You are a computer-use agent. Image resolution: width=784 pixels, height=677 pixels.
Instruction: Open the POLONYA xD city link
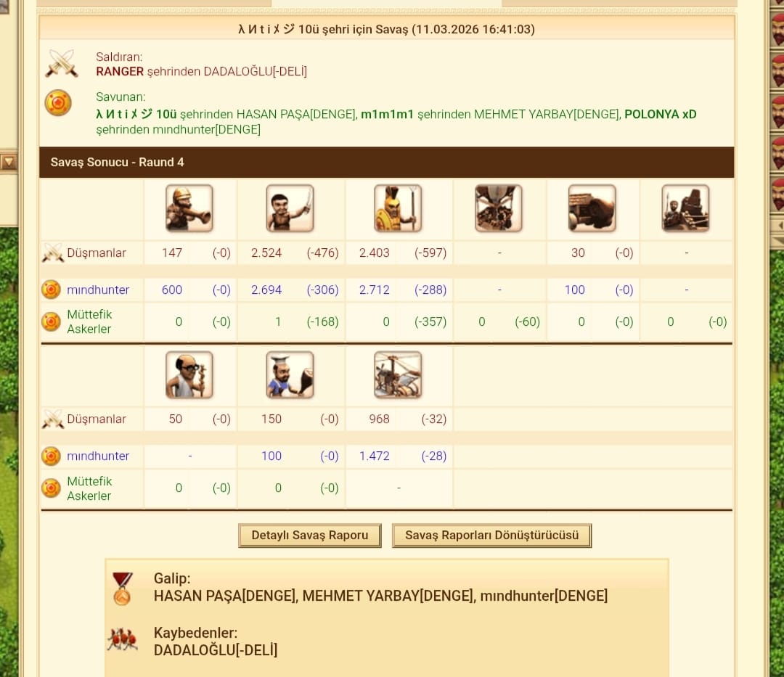coord(661,115)
